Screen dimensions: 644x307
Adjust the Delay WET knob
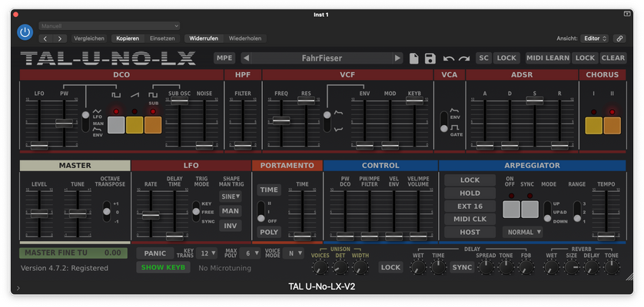point(418,268)
